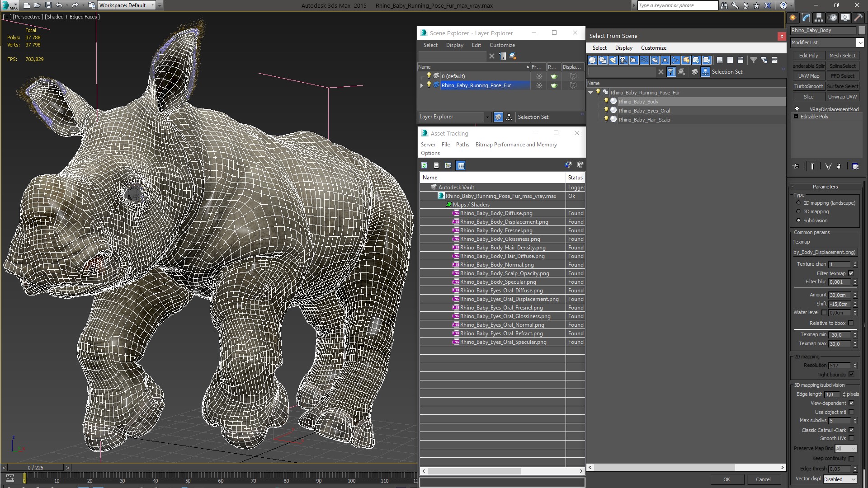Click the TurboSmooth modifier button
Image resolution: width=868 pixels, height=488 pixels.
[808, 86]
